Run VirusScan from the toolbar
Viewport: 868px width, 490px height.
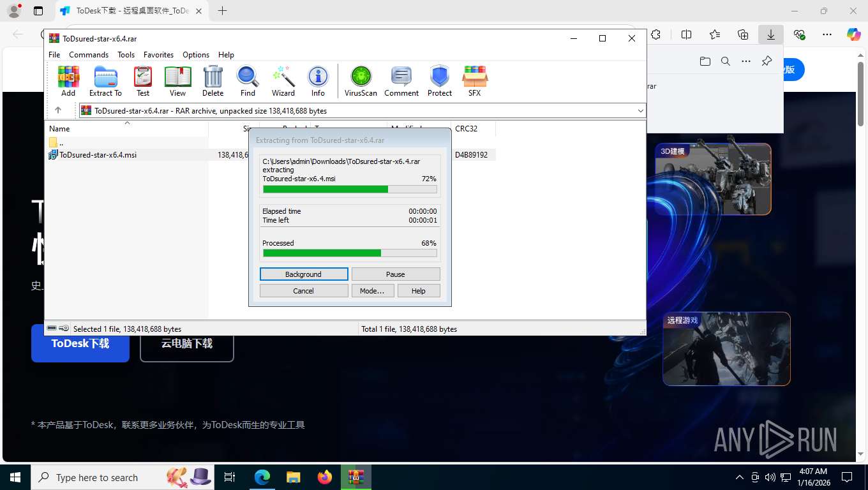pyautogui.click(x=361, y=81)
